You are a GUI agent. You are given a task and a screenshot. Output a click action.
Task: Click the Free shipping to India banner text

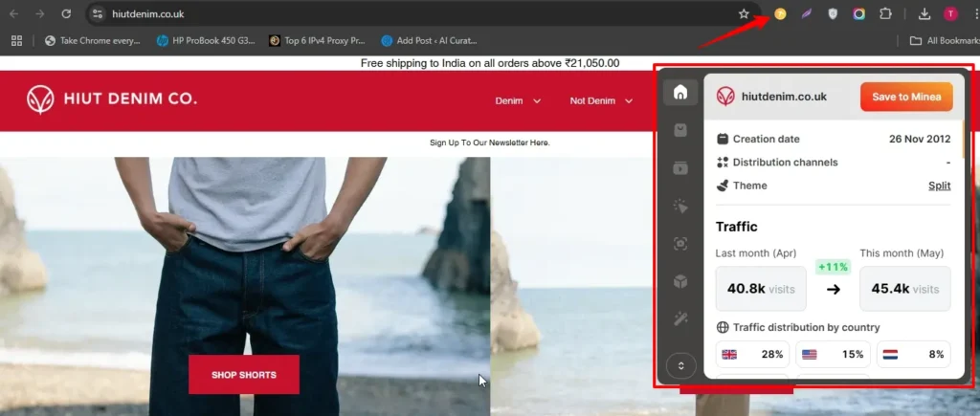click(490, 63)
